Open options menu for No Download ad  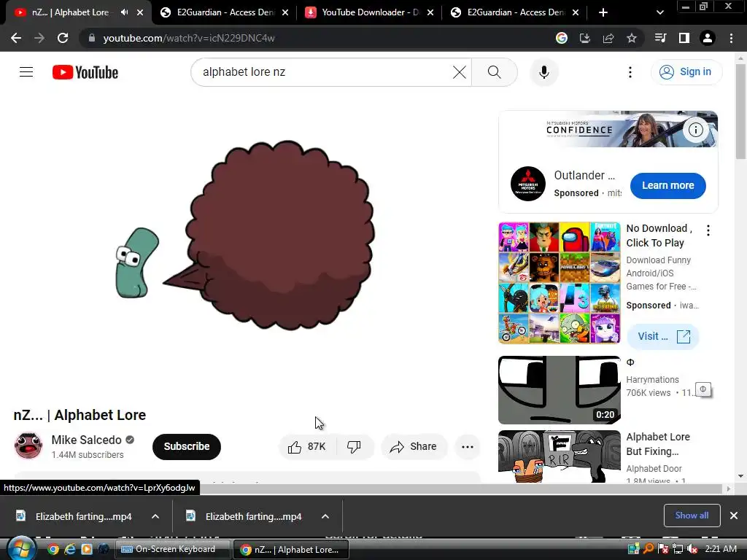[x=708, y=230]
